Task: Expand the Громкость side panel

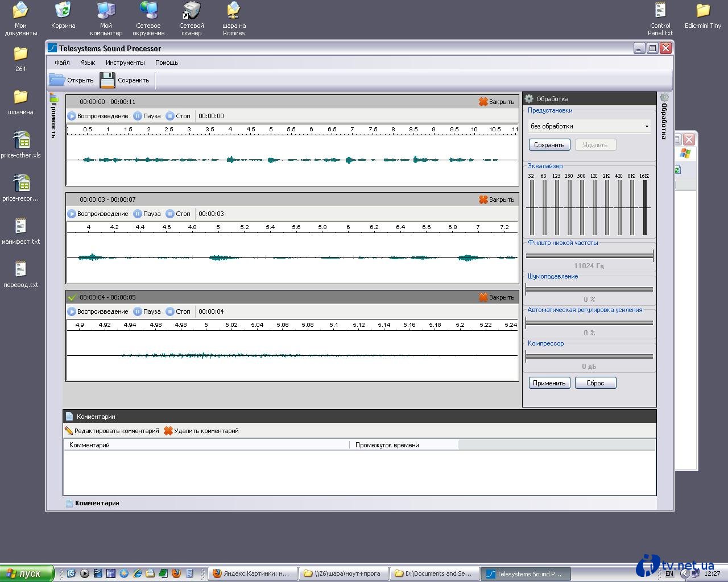Action: tap(54, 115)
